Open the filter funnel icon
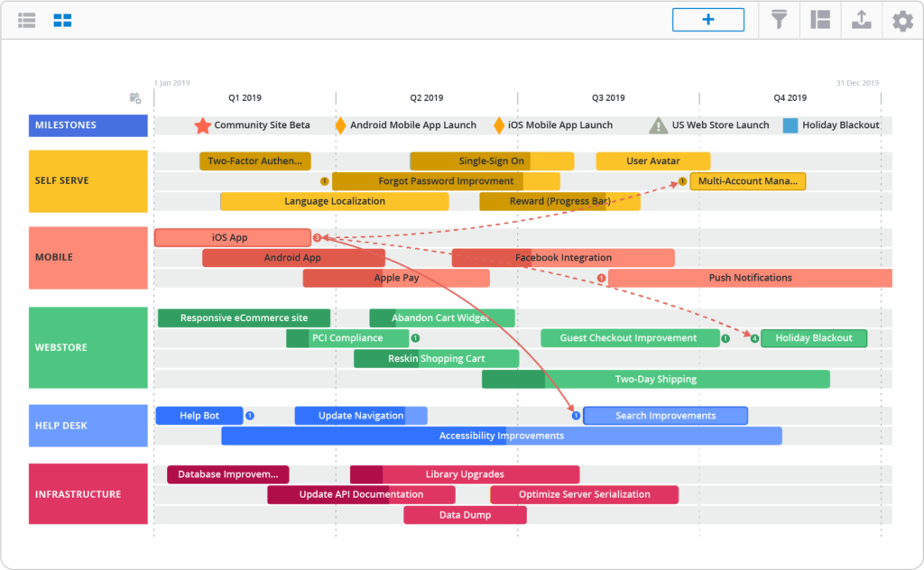924x570 pixels. click(x=778, y=20)
